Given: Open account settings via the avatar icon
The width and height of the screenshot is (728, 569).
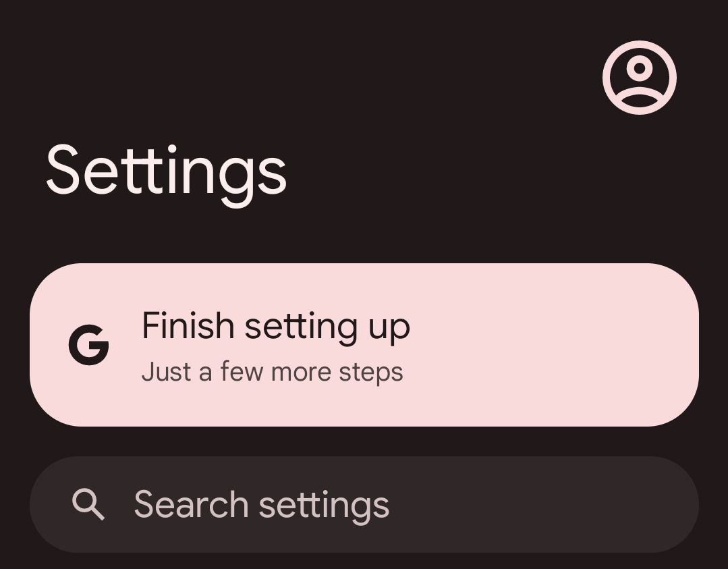Looking at the screenshot, I should pyautogui.click(x=638, y=77).
